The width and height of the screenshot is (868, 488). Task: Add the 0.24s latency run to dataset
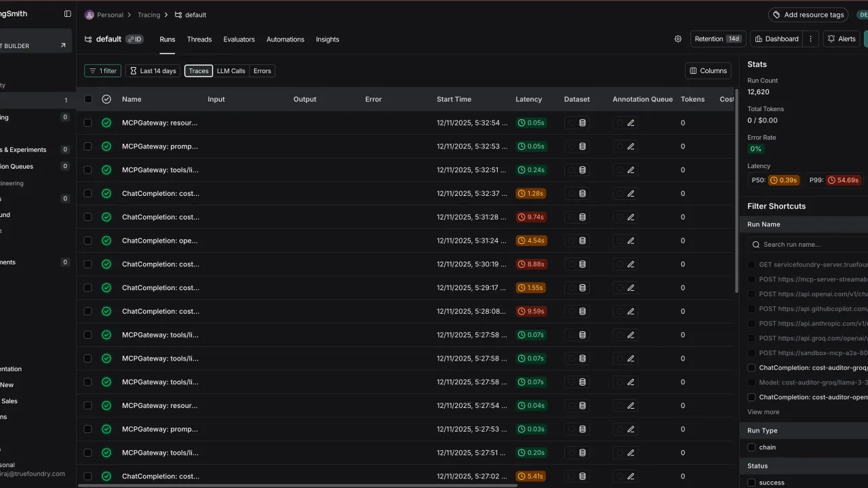[583, 170]
